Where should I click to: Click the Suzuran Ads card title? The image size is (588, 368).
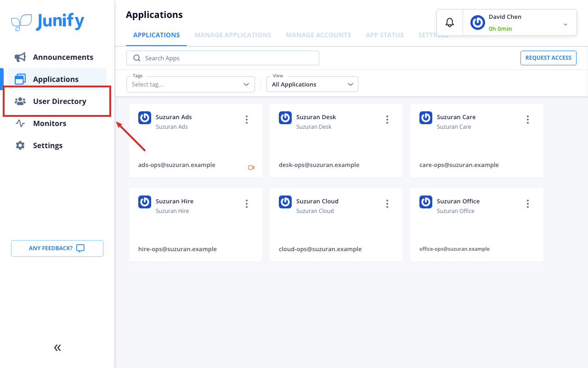click(x=174, y=117)
